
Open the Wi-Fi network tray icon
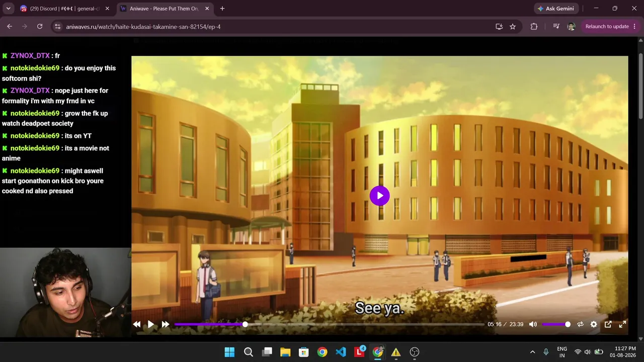578,352
